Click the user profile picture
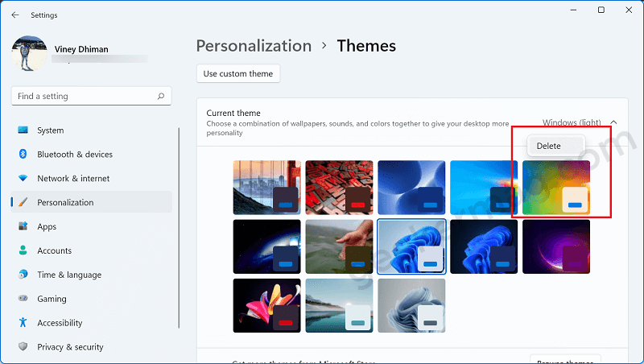This screenshot has width=644, height=364. [29, 53]
